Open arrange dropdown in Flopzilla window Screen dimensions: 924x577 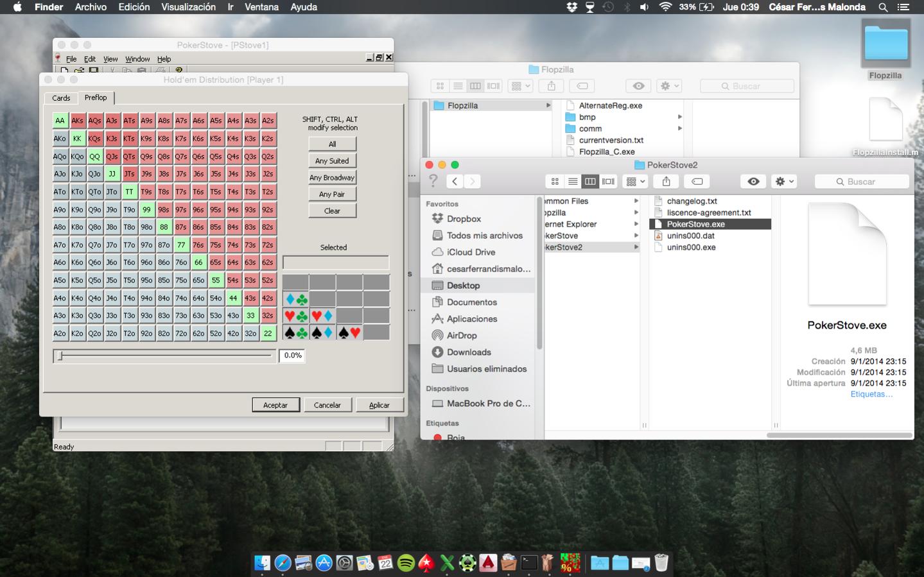[520, 86]
